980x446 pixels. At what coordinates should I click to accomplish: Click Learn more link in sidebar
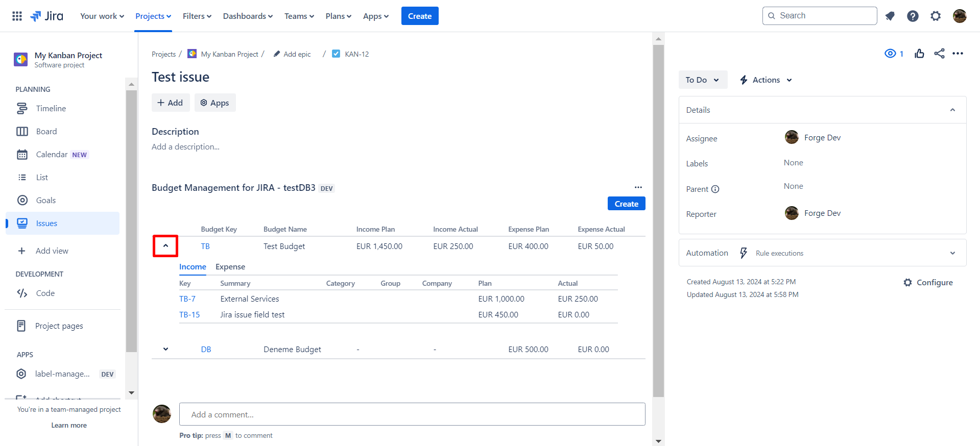(x=69, y=425)
